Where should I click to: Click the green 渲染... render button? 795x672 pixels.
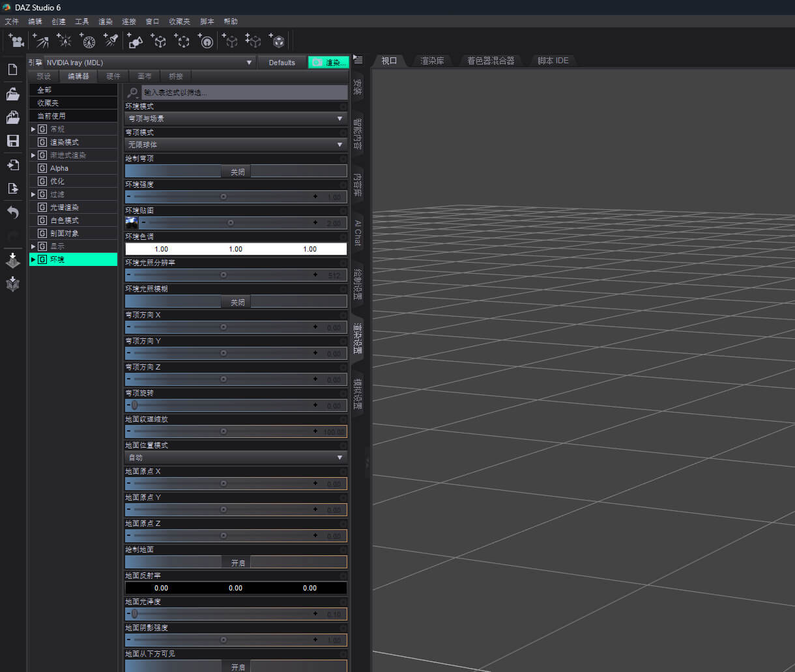pyautogui.click(x=328, y=63)
